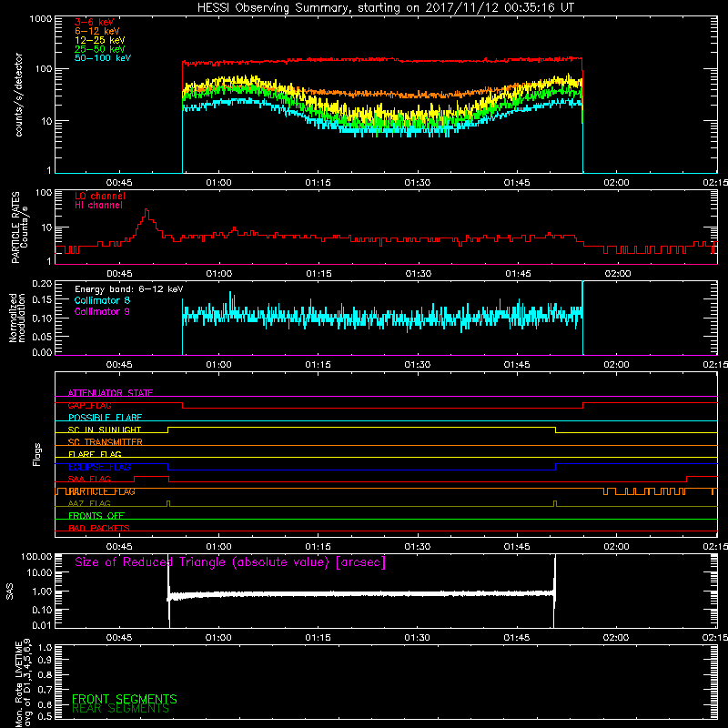Click the 02:00 tick below particle rates plot
728x728 pixels.
[x=618, y=274]
